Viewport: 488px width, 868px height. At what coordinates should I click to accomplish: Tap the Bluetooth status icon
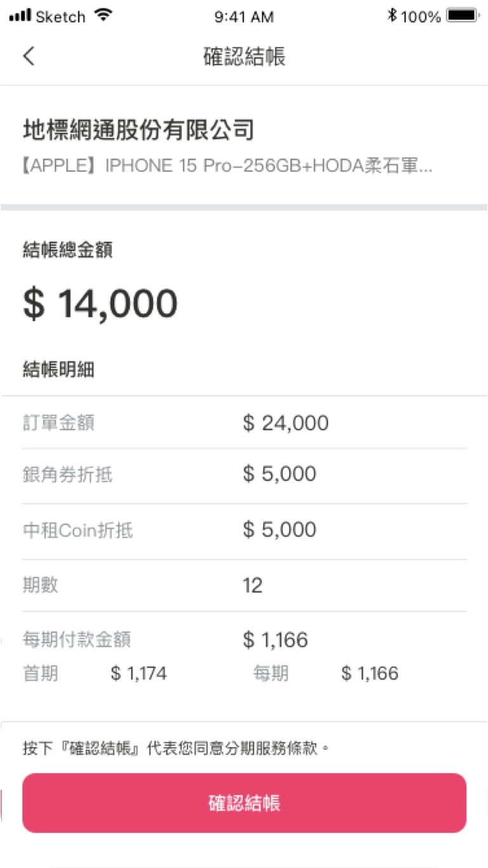392,16
